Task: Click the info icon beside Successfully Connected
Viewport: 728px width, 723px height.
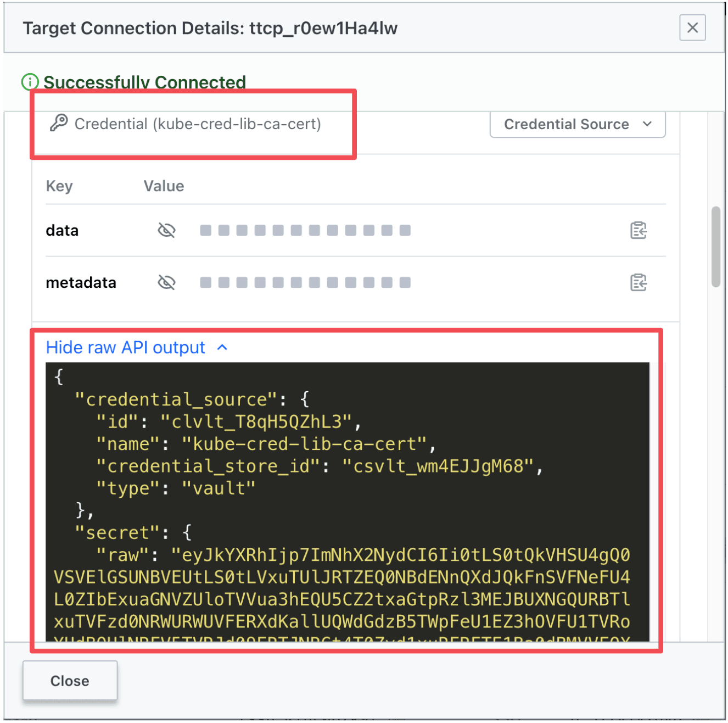Action: tap(30, 82)
